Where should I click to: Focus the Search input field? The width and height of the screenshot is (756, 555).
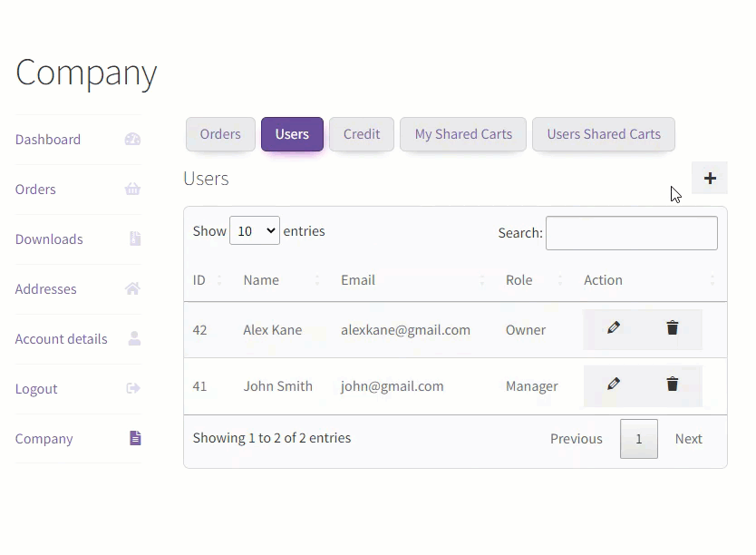[x=632, y=233]
